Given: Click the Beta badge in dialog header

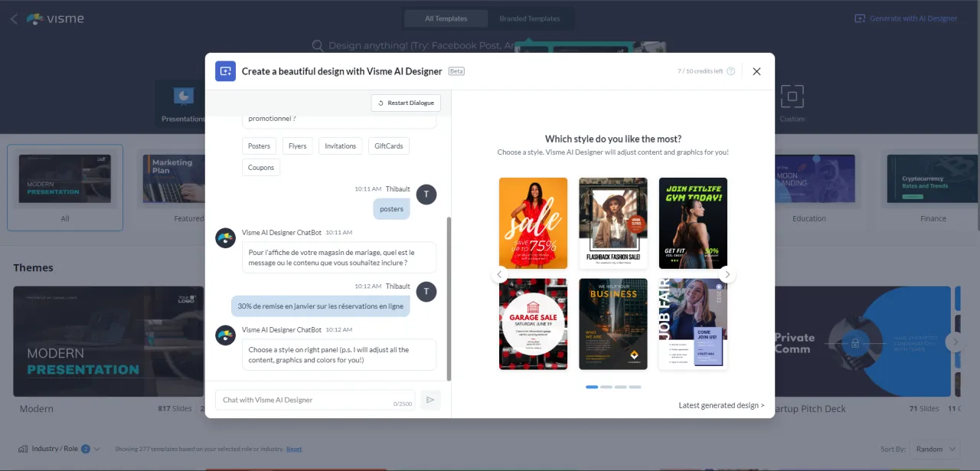Looking at the screenshot, I should (x=456, y=71).
